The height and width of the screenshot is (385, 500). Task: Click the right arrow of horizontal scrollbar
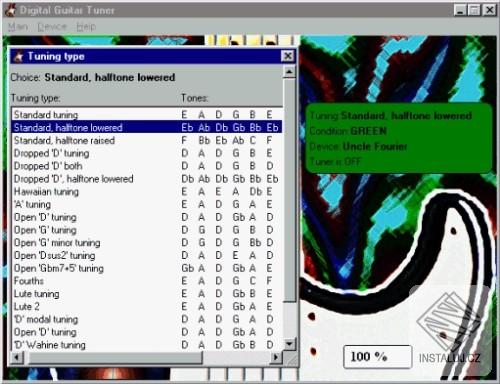coord(276,357)
